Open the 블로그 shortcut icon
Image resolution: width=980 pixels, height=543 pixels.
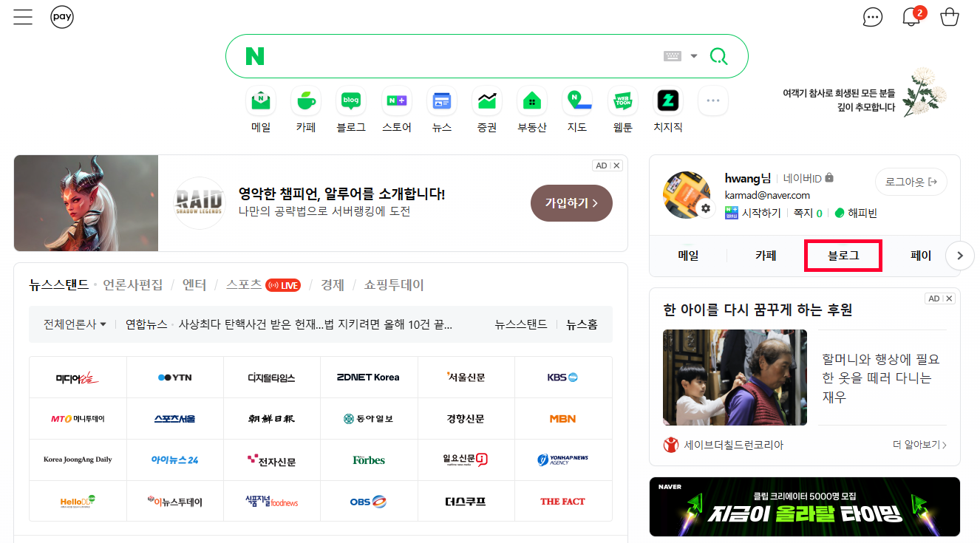click(351, 101)
